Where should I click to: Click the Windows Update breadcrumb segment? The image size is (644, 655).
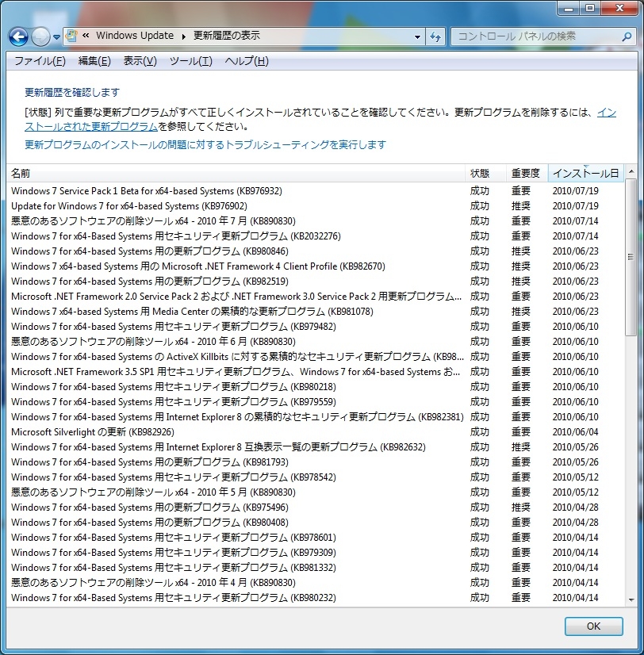[135, 36]
